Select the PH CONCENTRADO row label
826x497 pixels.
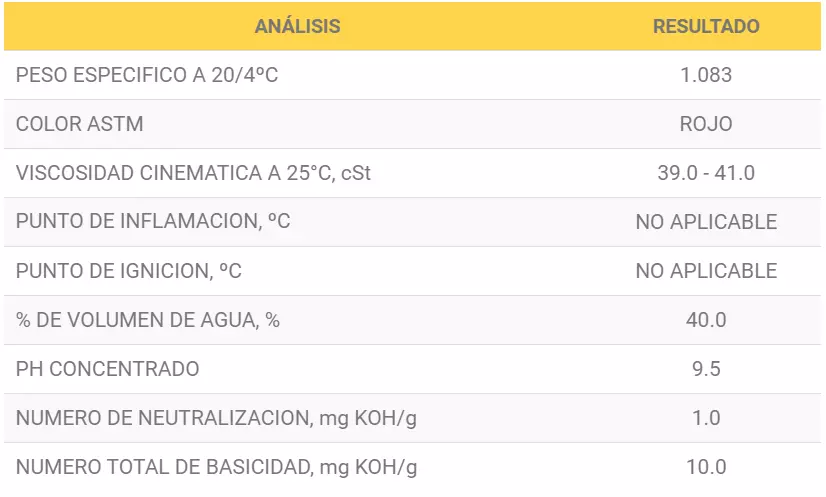[x=107, y=369]
